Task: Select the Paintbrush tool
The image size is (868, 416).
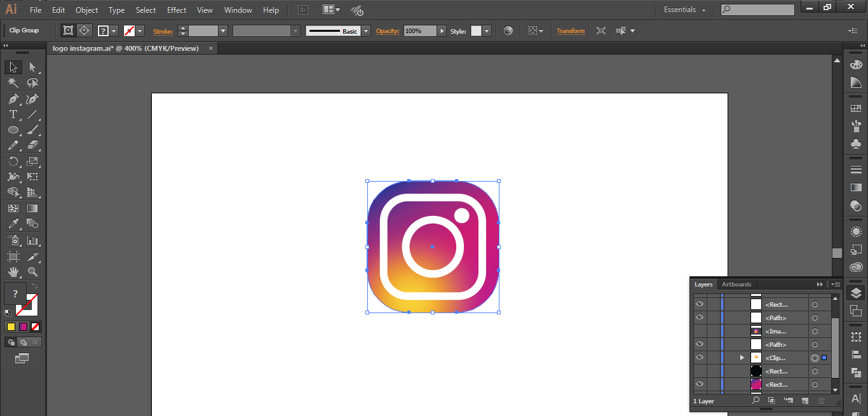Action: click(x=32, y=130)
